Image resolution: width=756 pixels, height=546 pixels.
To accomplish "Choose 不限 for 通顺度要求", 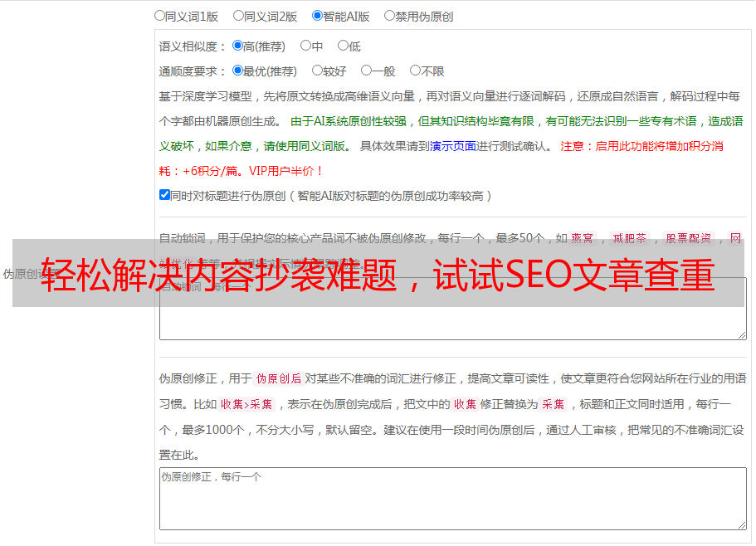I will 415,71.
